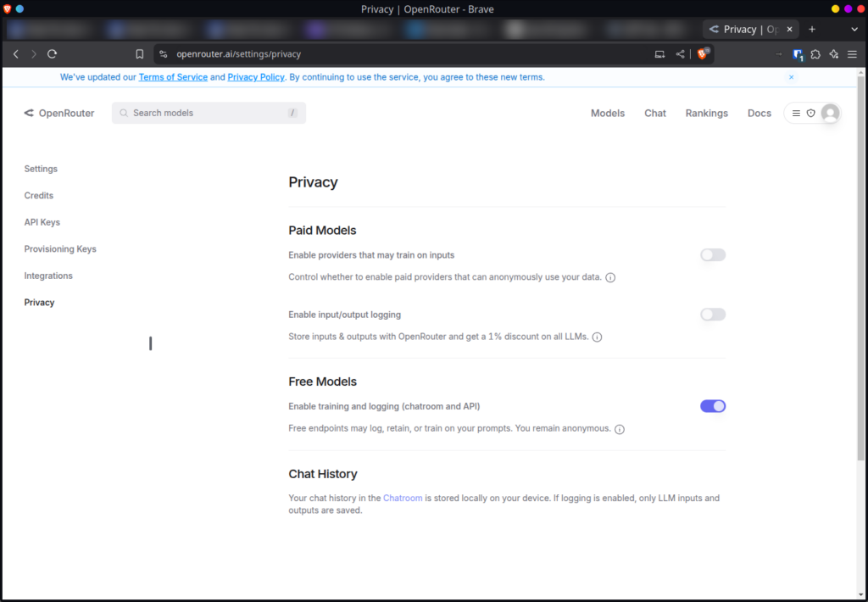The width and height of the screenshot is (868, 602).
Task: Click info icon after 'You remain anonymous'
Action: [620, 429]
